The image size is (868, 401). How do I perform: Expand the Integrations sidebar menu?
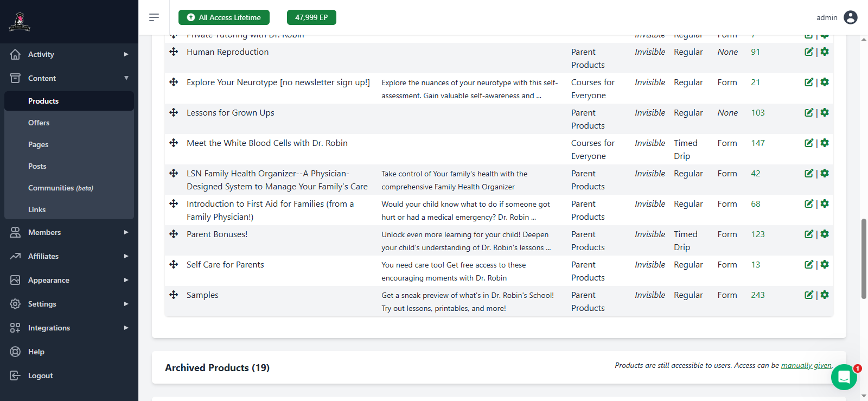pos(69,328)
